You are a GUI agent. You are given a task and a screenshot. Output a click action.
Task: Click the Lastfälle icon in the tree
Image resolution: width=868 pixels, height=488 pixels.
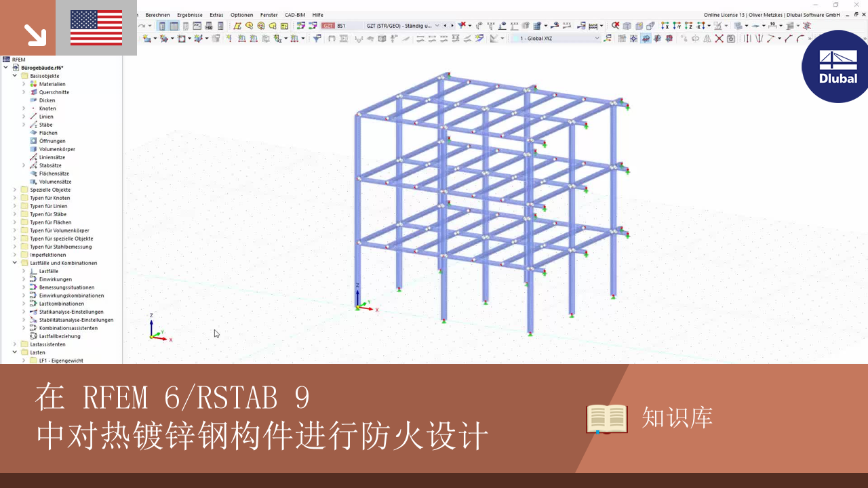(33, 271)
